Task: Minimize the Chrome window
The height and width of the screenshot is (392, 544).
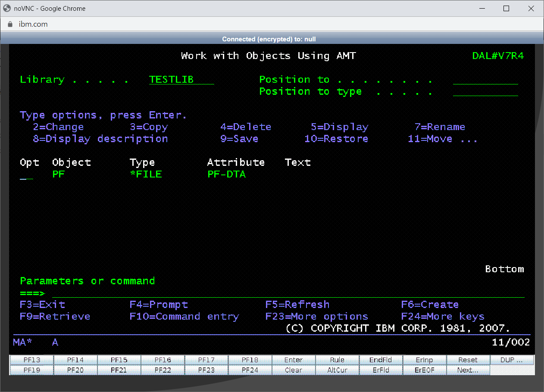Action: 482,8
